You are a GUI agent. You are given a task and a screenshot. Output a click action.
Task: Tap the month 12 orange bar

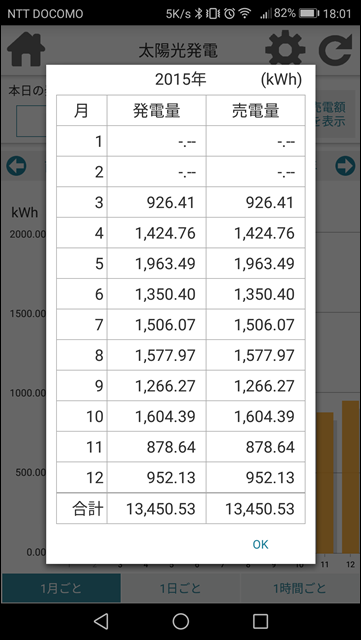tap(350, 477)
